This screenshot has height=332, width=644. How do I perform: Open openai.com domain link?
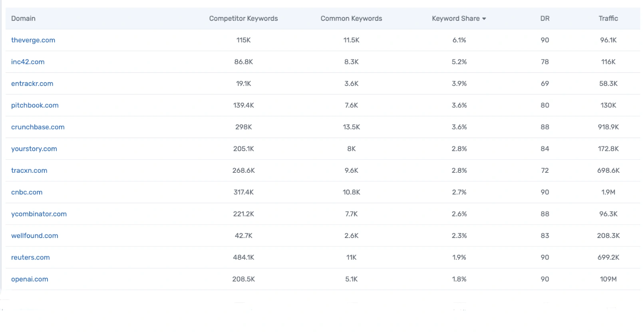pos(30,279)
